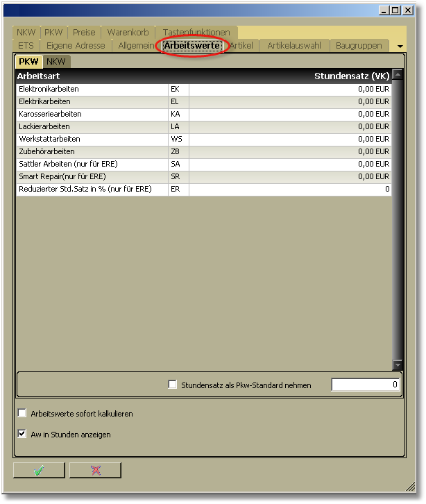Select the Elektrikarbeiten row
426x504 pixels.
tap(204, 101)
